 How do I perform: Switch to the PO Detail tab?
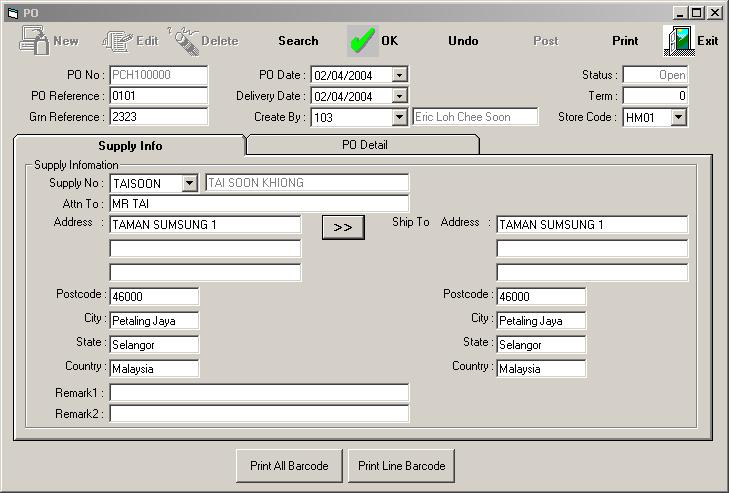click(x=364, y=145)
